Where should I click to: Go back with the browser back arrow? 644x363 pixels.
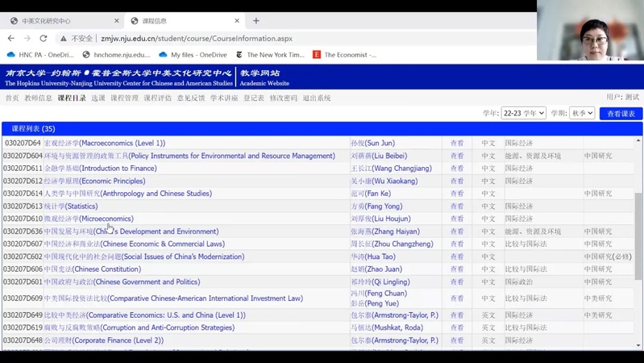pos(11,38)
